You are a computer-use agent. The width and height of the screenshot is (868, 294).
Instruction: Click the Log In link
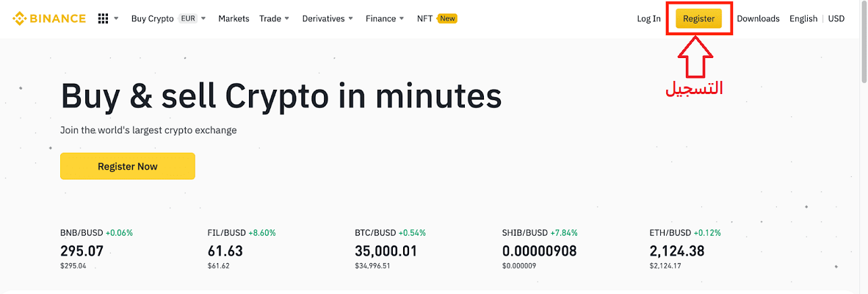pyautogui.click(x=648, y=18)
